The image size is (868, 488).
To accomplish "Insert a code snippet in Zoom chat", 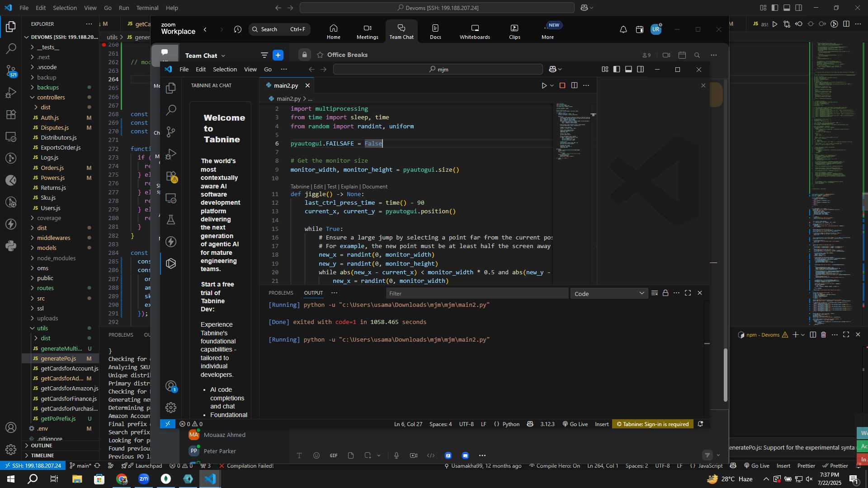I will [431, 455].
